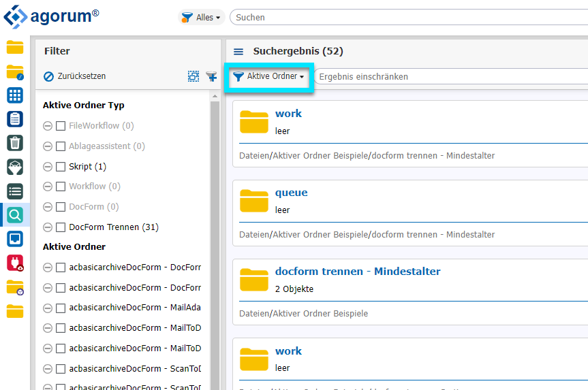The image size is (588, 390).
Task: Tick the Workflow (0) checkbox
Action: coord(61,186)
